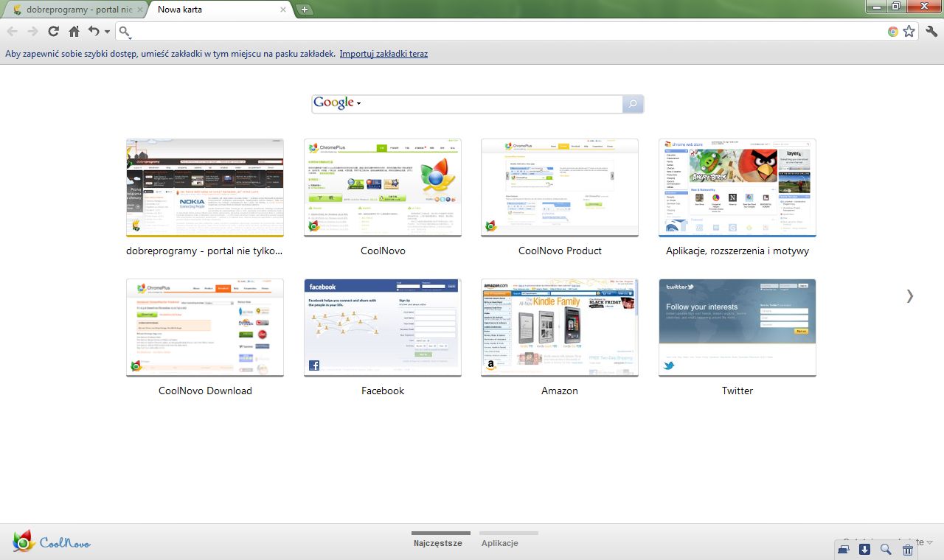Go forward with the forward arrow
Image resolution: width=944 pixels, height=560 pixels.
tap(32, 31)
